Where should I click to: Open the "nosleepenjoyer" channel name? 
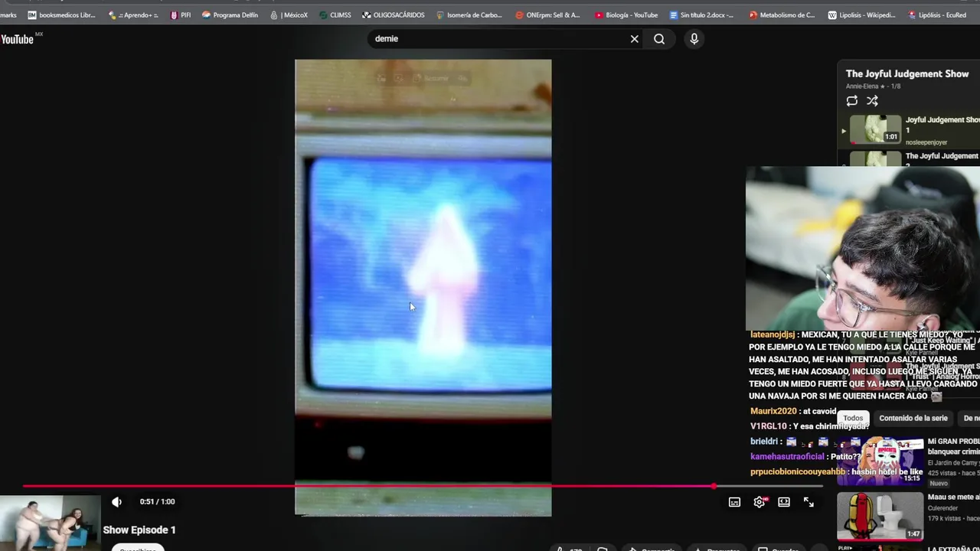[926, 142]
